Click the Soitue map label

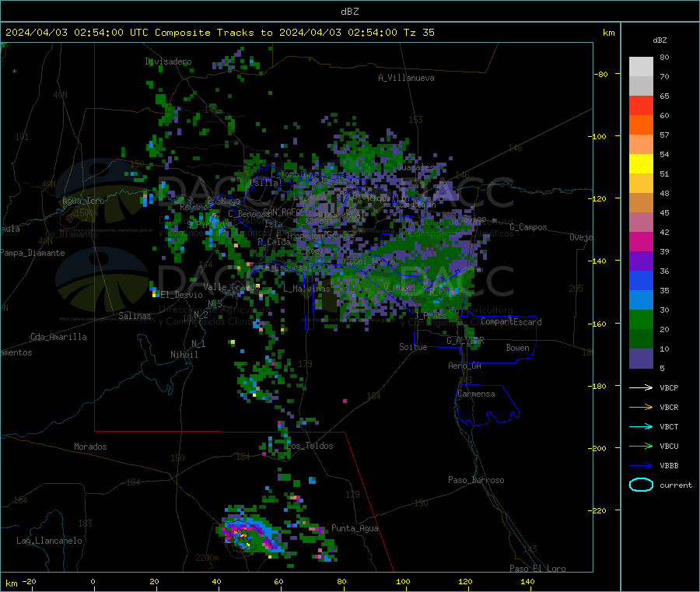coord(413,347)
